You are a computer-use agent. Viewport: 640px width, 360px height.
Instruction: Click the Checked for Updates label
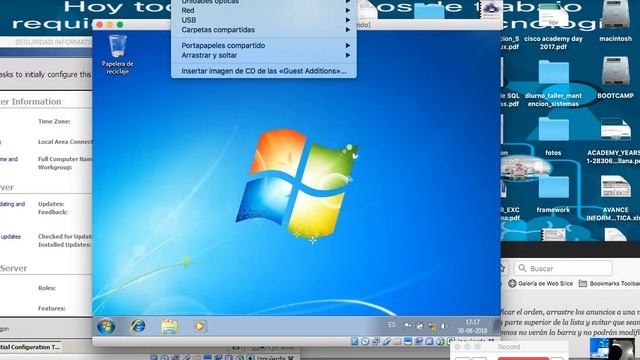[x=65, y=236]
